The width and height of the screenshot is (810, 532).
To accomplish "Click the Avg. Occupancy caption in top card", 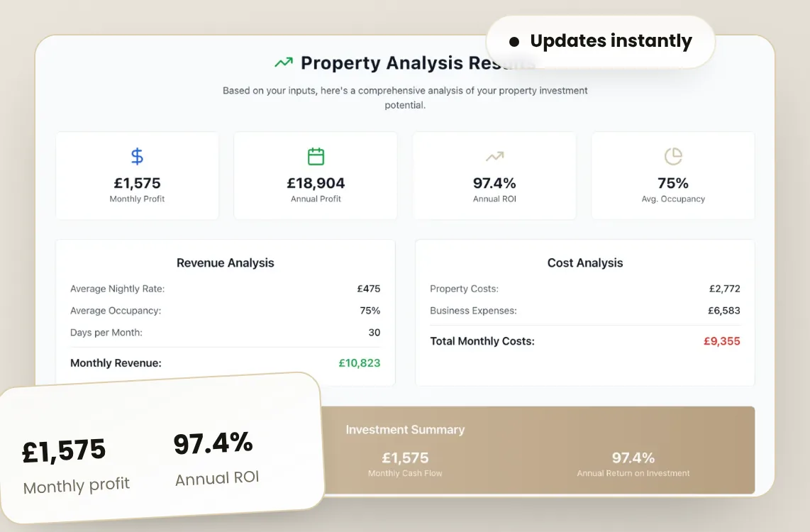I will coord(673,199).
